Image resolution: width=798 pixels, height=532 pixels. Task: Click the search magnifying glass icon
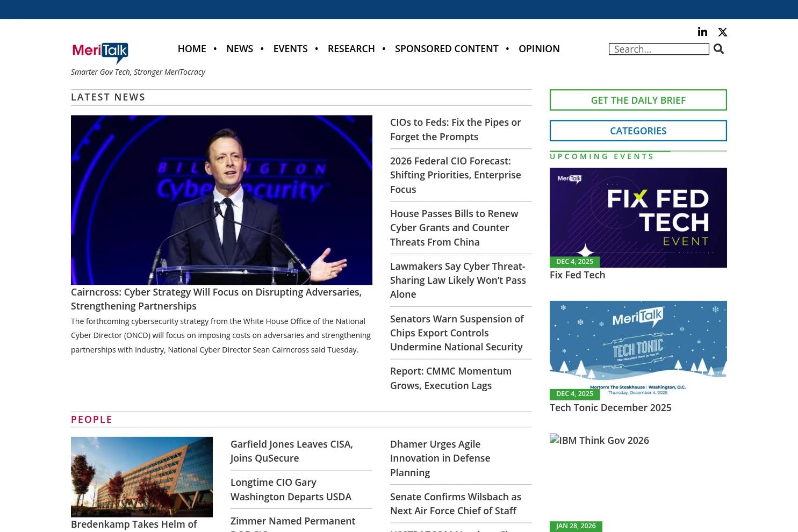(x=718, y=49)
